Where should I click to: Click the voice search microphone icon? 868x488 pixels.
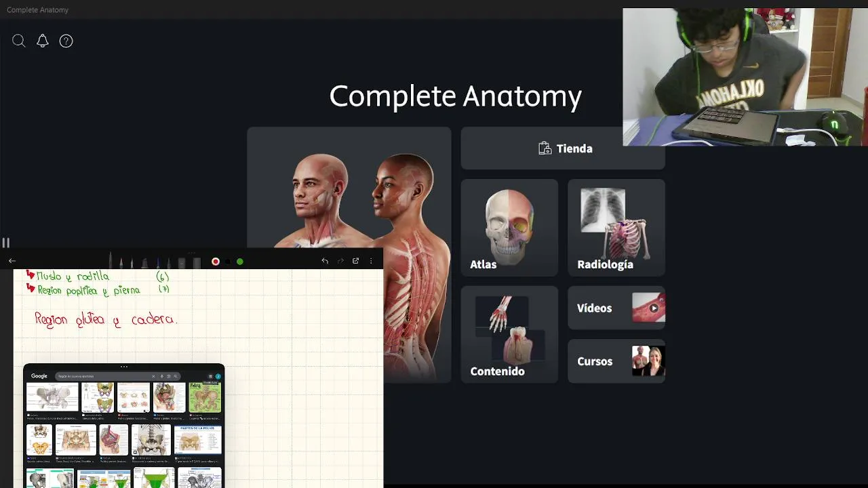(162, 376)
